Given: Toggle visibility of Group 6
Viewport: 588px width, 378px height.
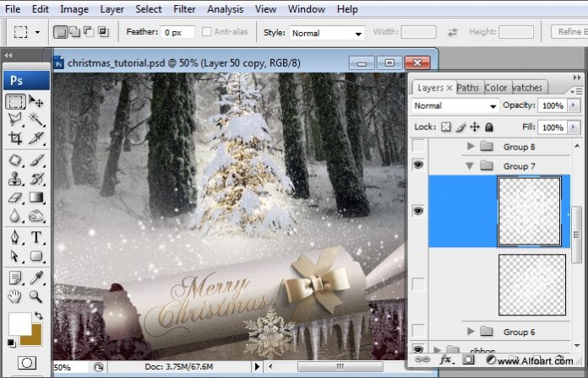Looking at the screenshot, I should [418, 331].
